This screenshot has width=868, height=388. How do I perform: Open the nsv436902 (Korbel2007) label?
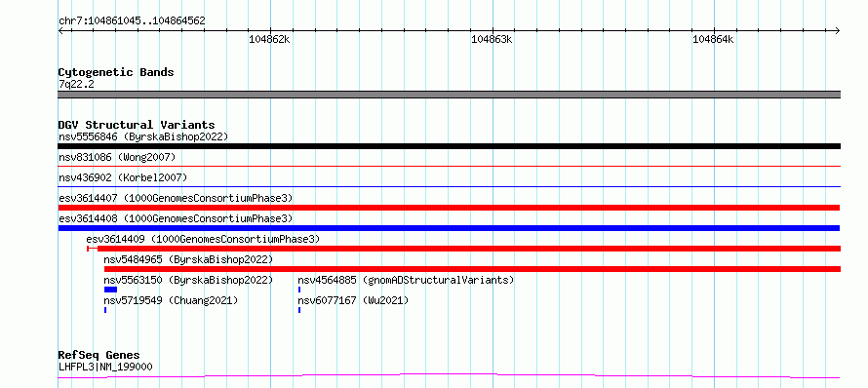[123, 177]
